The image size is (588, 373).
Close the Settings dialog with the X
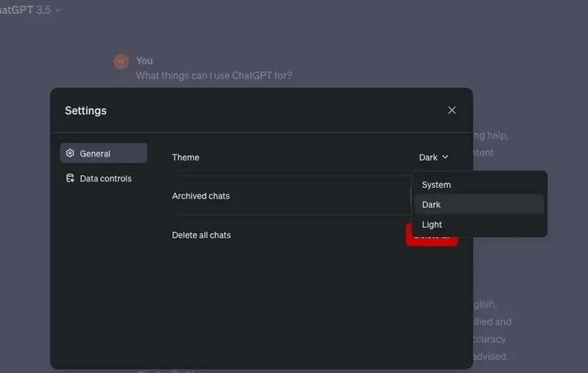[451, 110]
